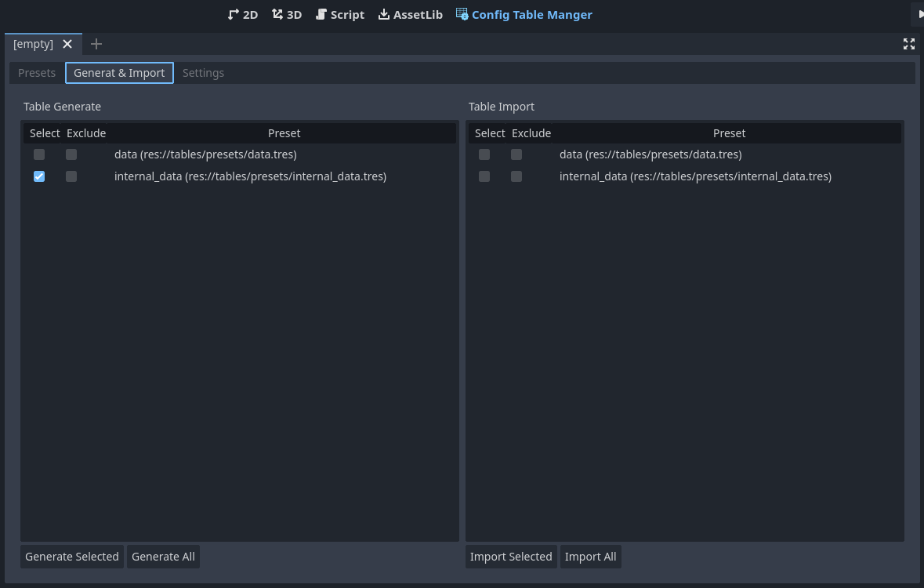Viewport: 924px width, 588px height.
Task: Click the Import Selected button
Action: point(511,557)
